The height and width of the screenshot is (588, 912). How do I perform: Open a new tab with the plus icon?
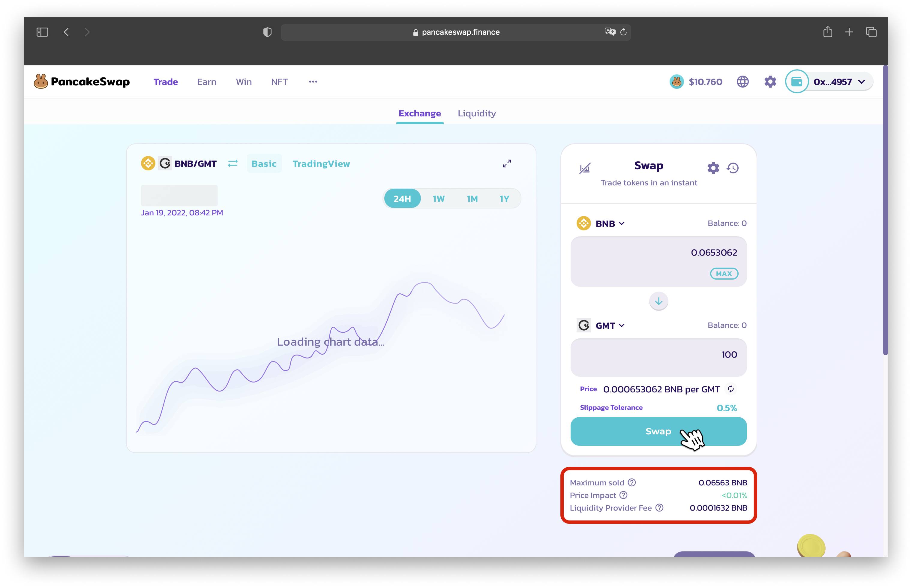[x=849, y=32]
